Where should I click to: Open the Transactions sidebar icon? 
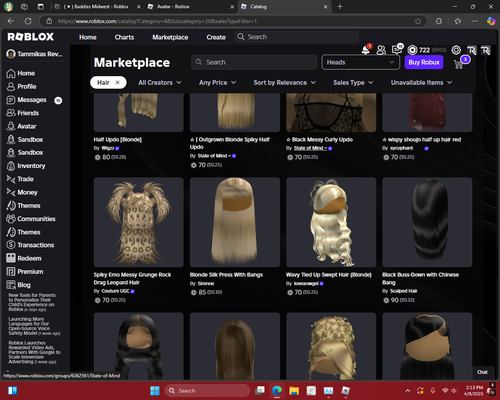(x=11, y=245)
